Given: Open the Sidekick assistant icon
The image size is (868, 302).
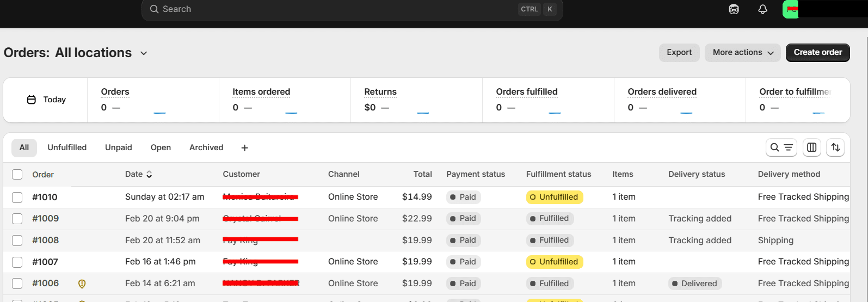Looking at the screenshot, I should (x=734, y=9).
